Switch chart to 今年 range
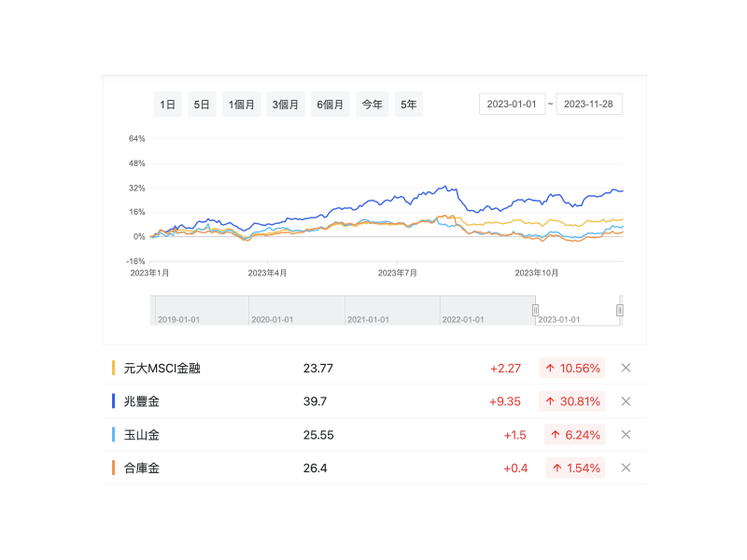The image size is (747, 560). click(372, 105)
